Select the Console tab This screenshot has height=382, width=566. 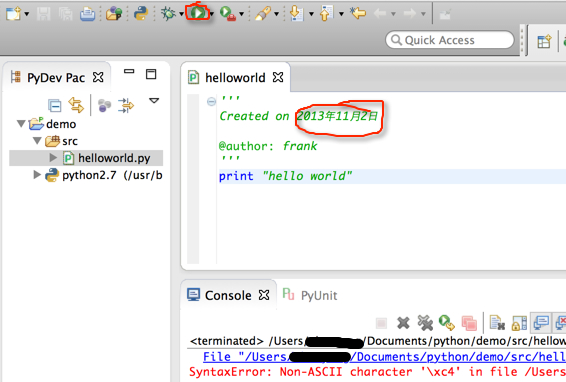click(x=228, y=296)
